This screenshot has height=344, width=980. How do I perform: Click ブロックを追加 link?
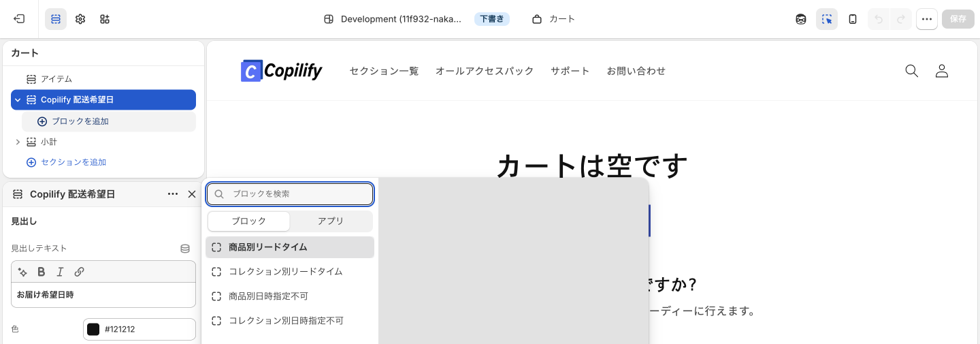pos(80,121)
